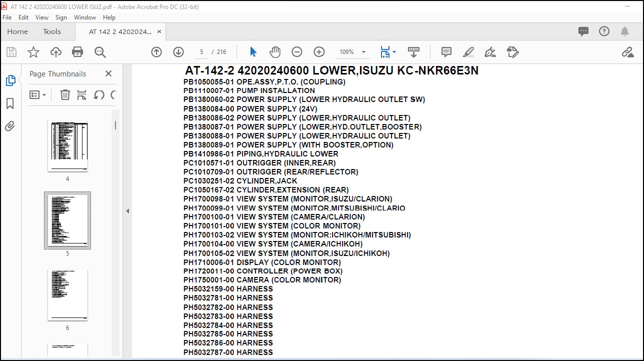Open the File menu
Image resolution: width=644 pixels, height=361 pixels.
tap(7, 17)
